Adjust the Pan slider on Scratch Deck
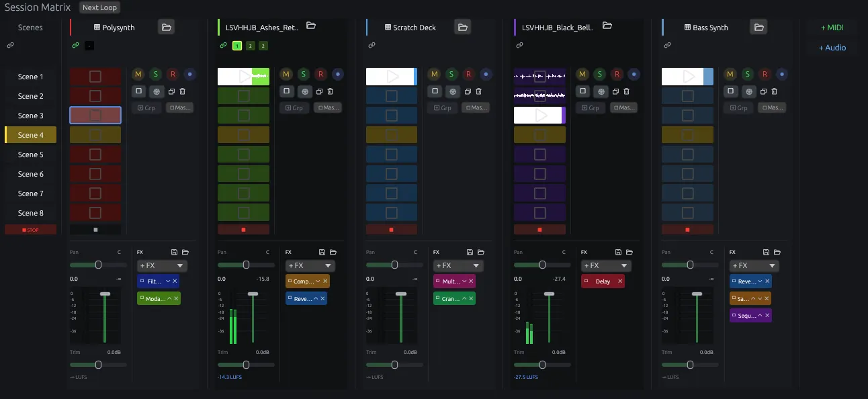 coord(394,265)
